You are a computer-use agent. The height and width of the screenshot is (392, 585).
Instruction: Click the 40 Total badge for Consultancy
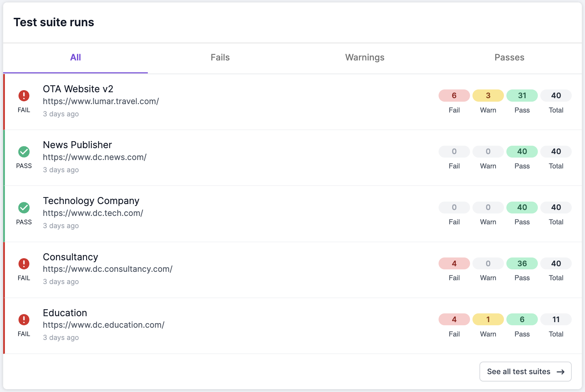coord(556,264)
